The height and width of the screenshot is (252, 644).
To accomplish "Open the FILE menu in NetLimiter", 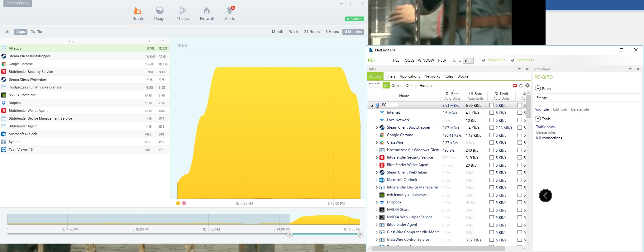I will pos(396,60).
